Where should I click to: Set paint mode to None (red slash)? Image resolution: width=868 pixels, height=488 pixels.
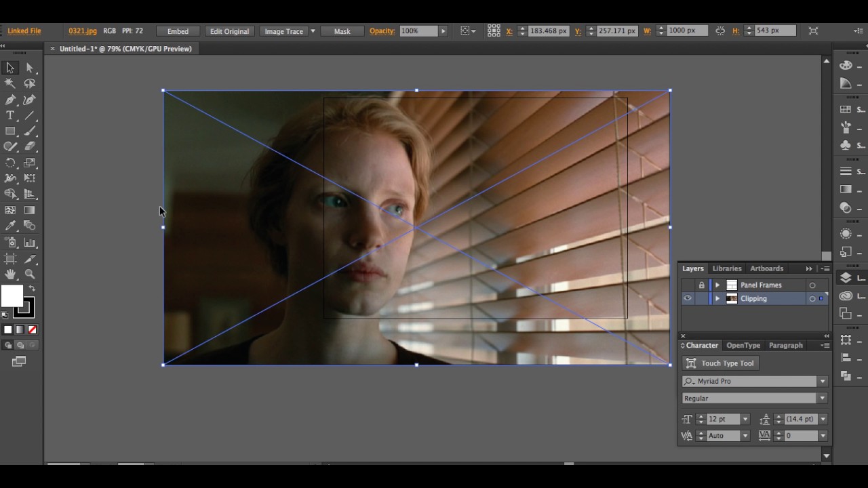click(x=32, y=329)
